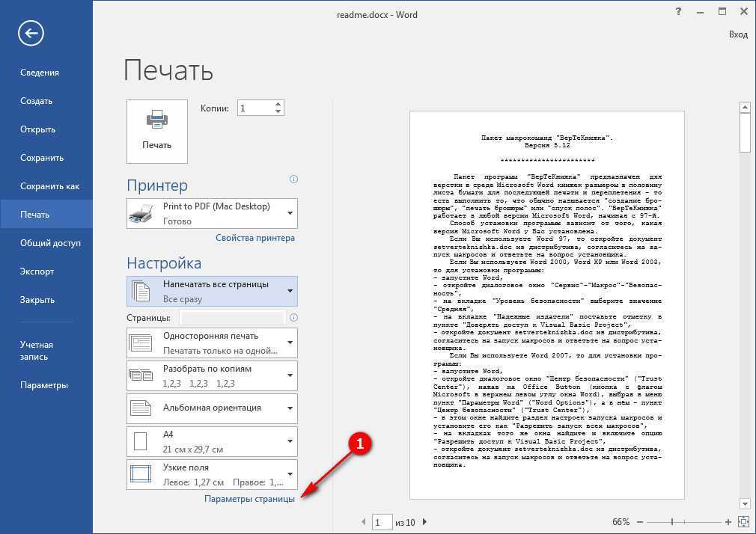
Task: Click the all-pages document icon
Action: click(x=141, y=292)
